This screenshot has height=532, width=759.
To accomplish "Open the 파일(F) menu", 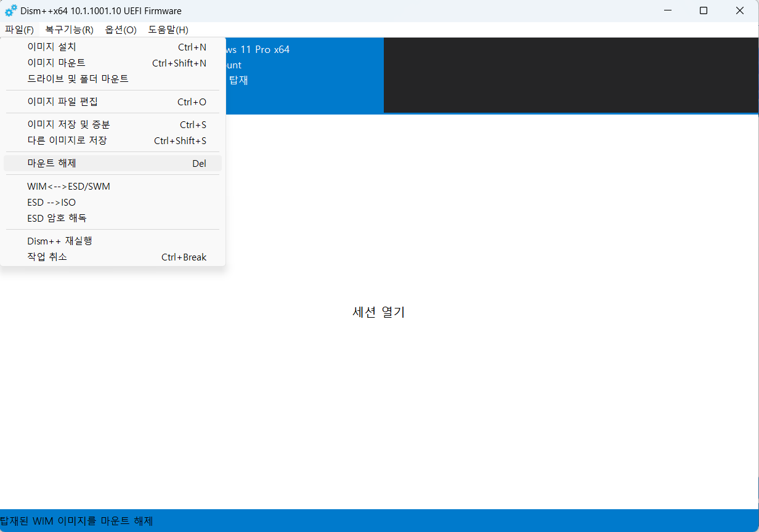I will (x=20, y=30).
